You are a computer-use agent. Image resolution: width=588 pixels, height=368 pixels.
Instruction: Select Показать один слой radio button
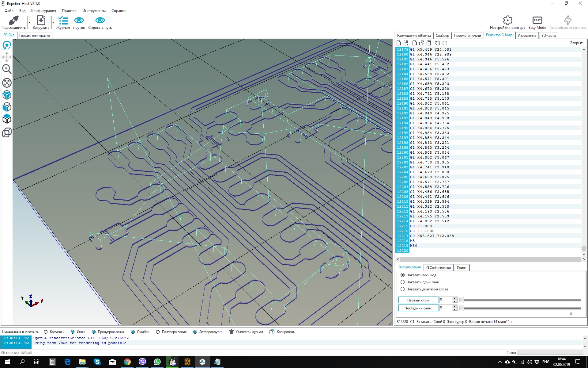tap(403, 282)
